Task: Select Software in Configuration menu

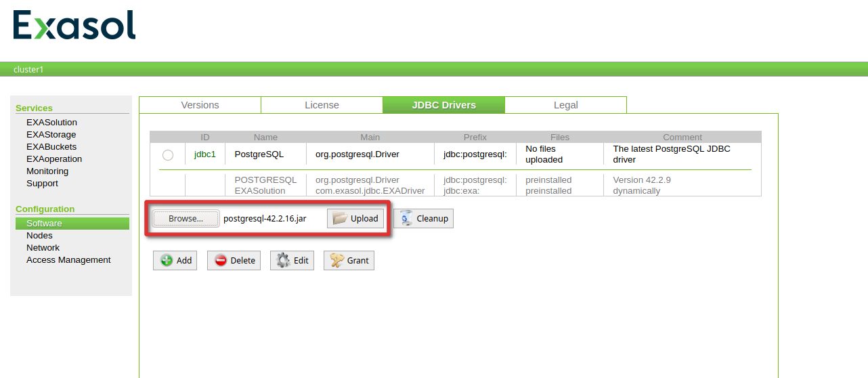Action: [72, 224]
